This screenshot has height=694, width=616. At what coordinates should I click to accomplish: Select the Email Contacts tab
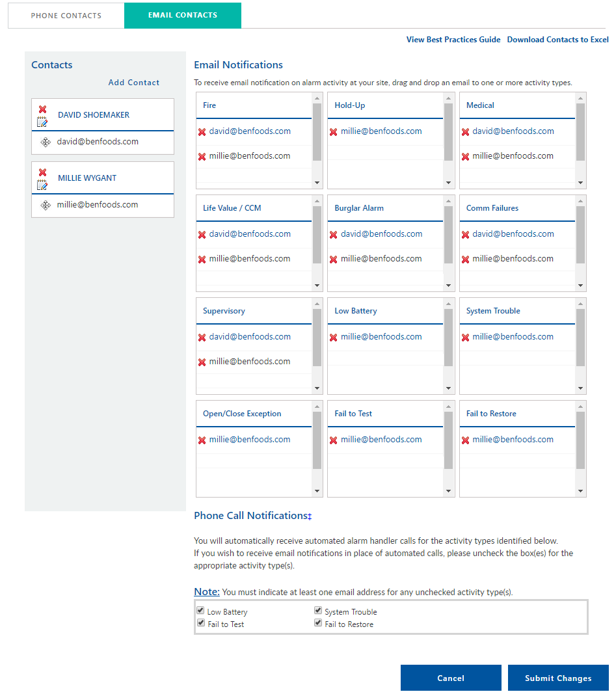(183, 15)
